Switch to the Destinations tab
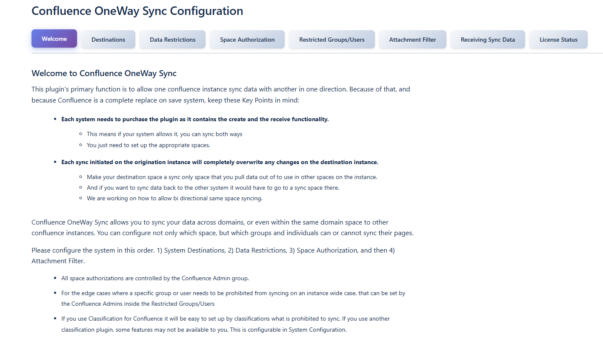This screenshot has width=603, height=364. [108, 39]
